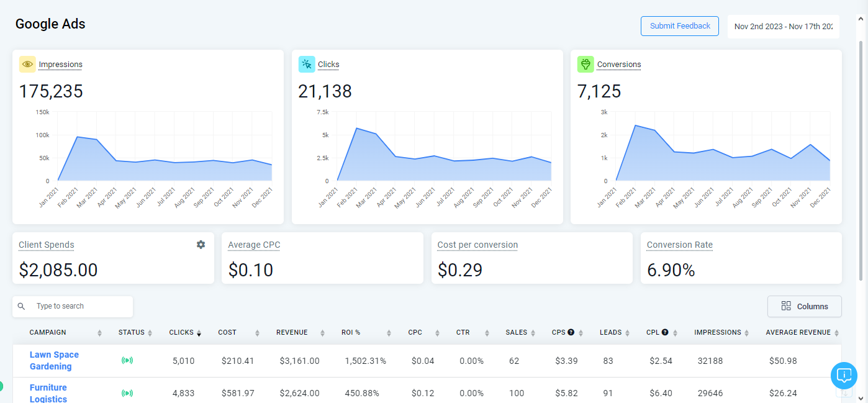Click the Conversions line chart
Viewport: 868px width, 403px height.
pos(723,147)
